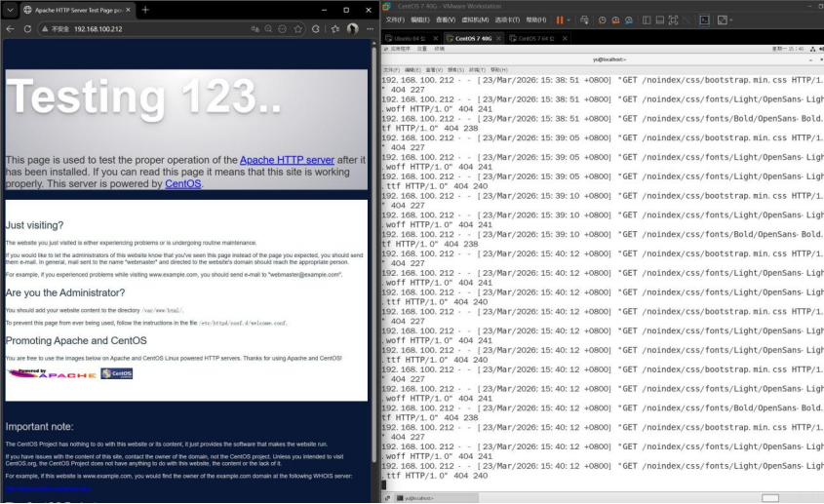824x504 pixels.
Task: Close the Ubuntu 64 位 VM tab
Action: (x=435, y=38)
